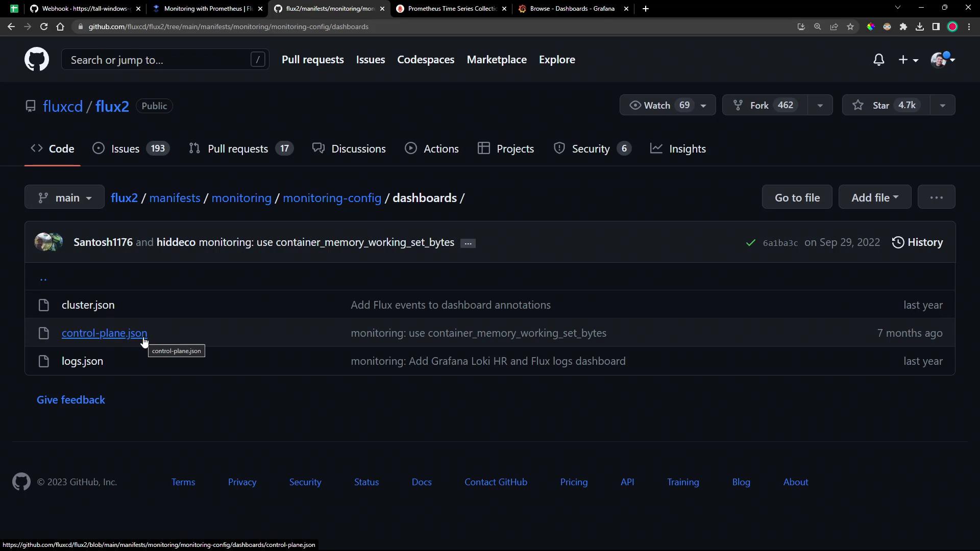Open the footer GitHub logo
980x551 pixels.
(x=21, y=482)
